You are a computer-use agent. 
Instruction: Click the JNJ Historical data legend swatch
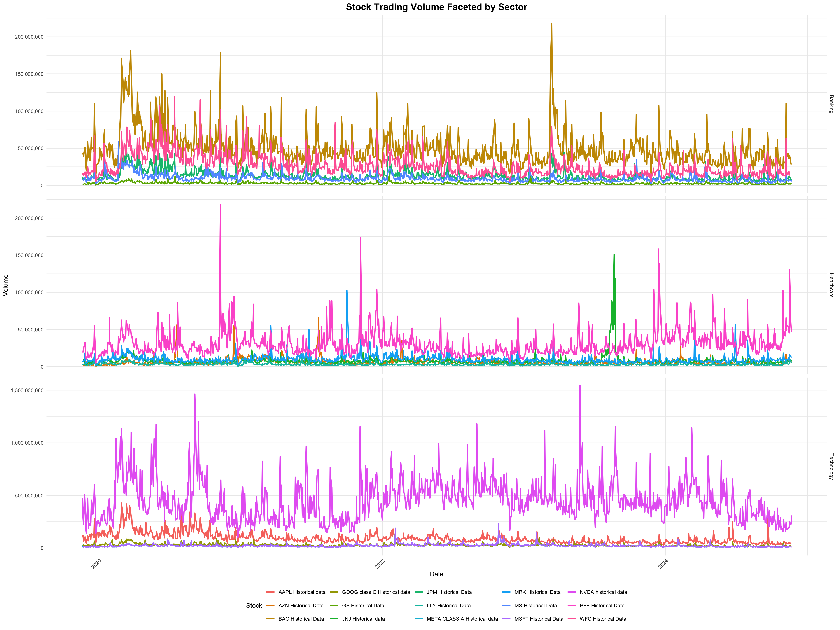(x=334, y=619)
